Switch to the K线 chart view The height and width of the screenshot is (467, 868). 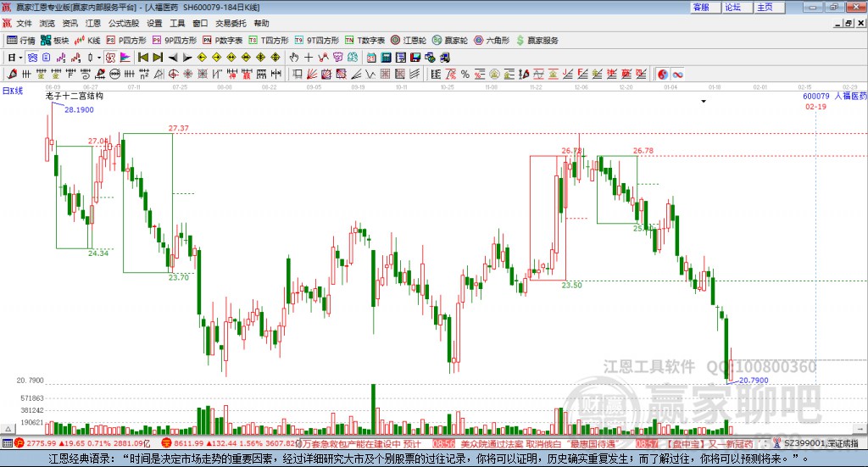[87, 41]
